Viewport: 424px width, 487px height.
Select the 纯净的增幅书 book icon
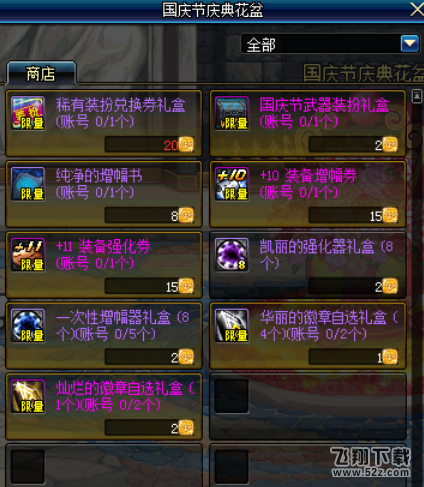click(28, 184)
